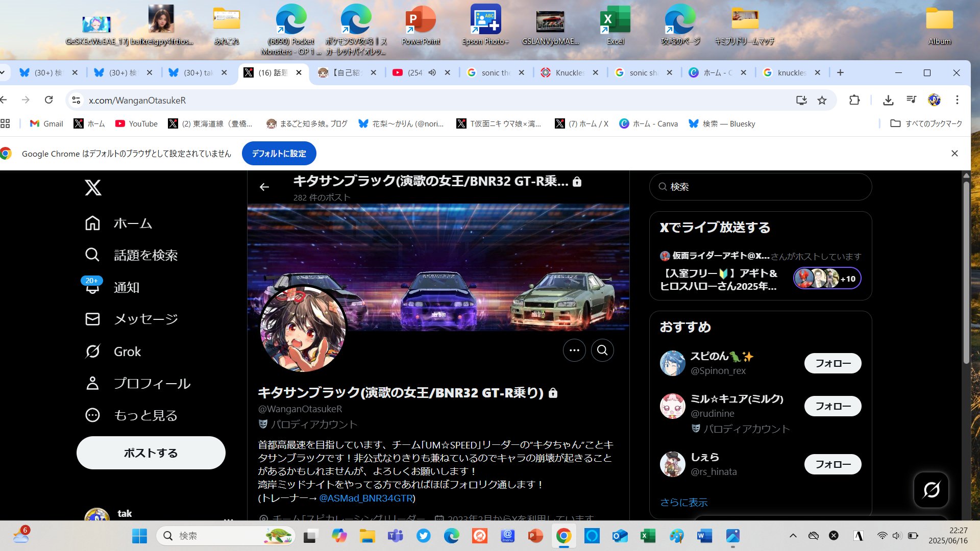Click the X 検索 search field
Viewport: 980px width, 551px height.
760,187
